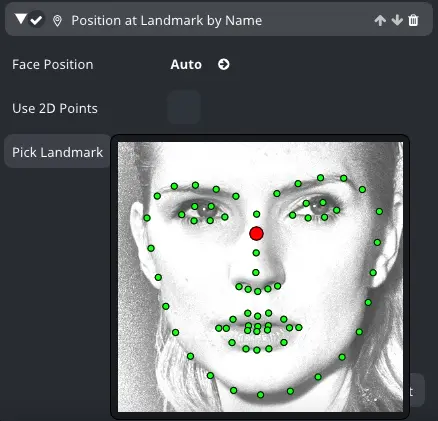Pick the nose tip landmark point
The height and width of the screenshot is (421, 438).
pyautogui.click(x=256, y=272)
